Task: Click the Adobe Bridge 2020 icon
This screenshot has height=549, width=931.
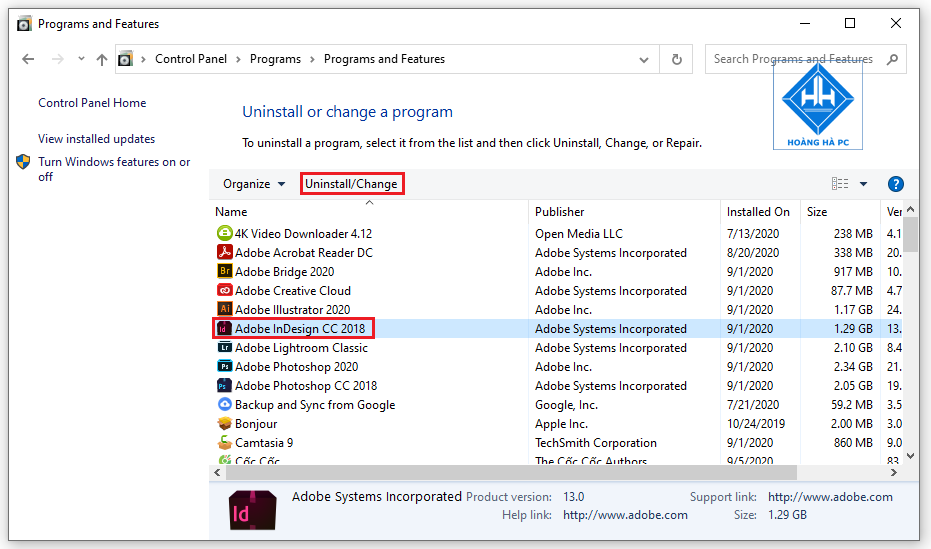Action: pyautogui.click(x=224, y=271)
